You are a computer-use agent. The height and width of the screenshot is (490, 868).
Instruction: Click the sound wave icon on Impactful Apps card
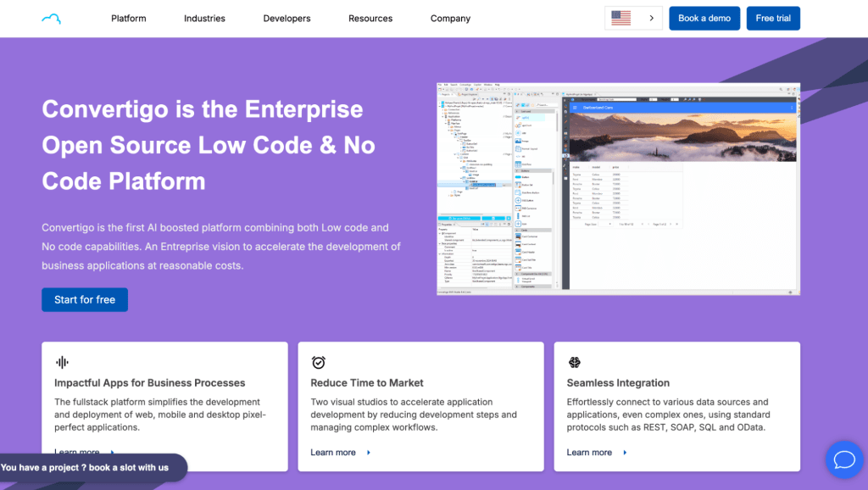click(x=62, y=362)
